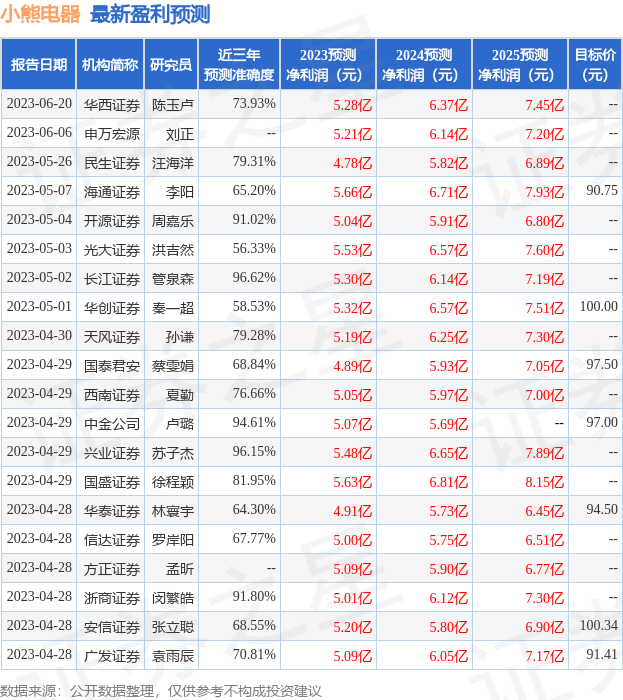Click 西南证券 institution cell
The width and height of the screenshot is (623, 700).
coord(112,395)
